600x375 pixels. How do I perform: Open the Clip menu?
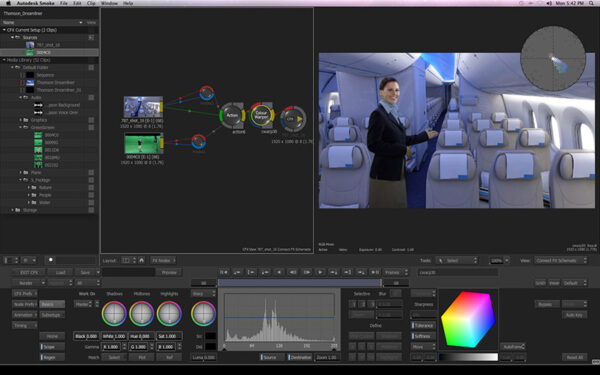point(91,3)
